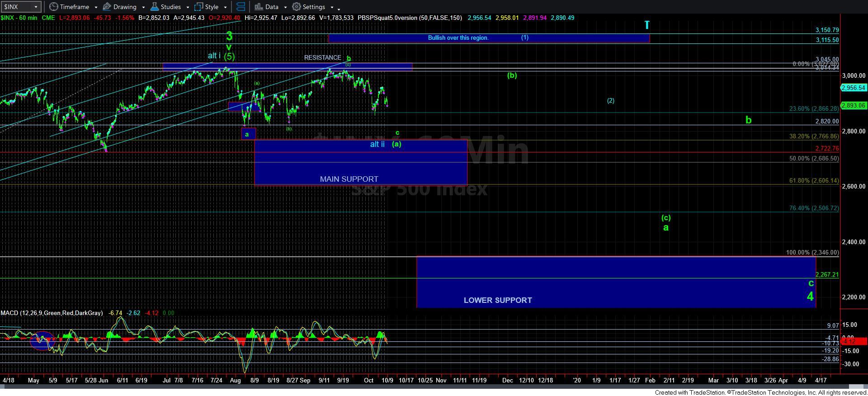Click the large green '4' wave label
The image size is (868, 396).
810,297
